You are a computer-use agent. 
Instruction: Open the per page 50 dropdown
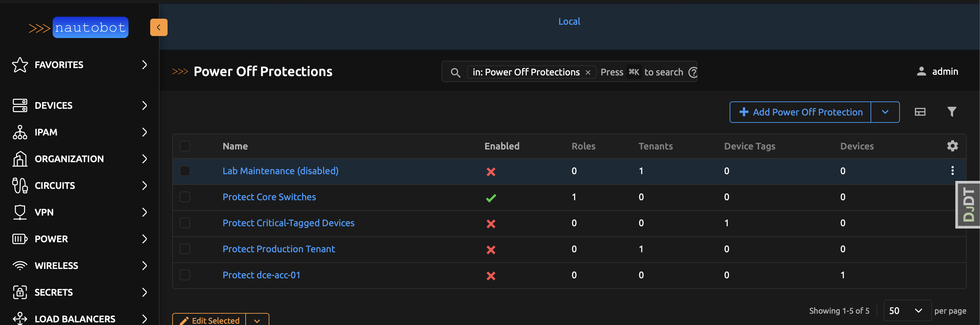click(907, 311)
